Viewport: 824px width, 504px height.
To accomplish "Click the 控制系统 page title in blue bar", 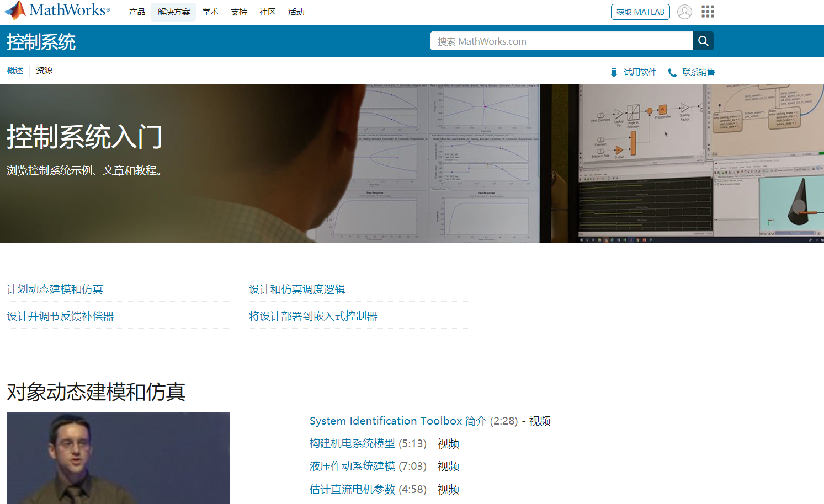I will [x=41, y=42].
